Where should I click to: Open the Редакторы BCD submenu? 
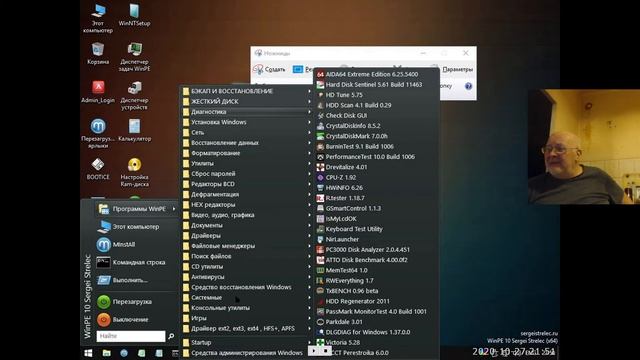click(247, 184)
